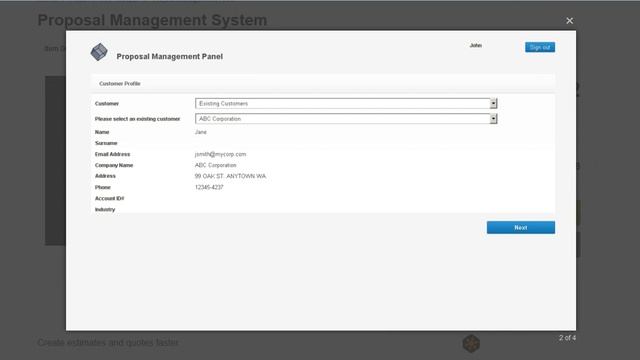
Task: Click the Surname label
Action: [x=106, y=143]
